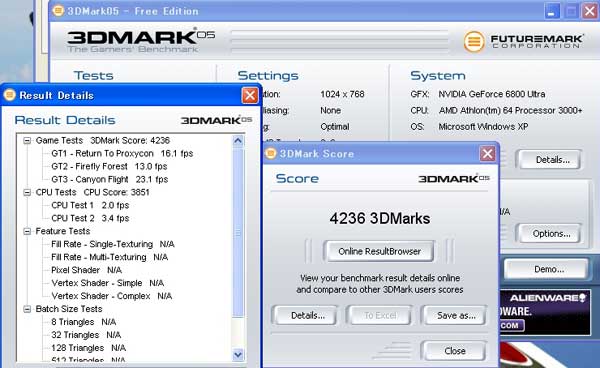Click the Optimal setting value
The image size is (600, 368).
[335, 127]
